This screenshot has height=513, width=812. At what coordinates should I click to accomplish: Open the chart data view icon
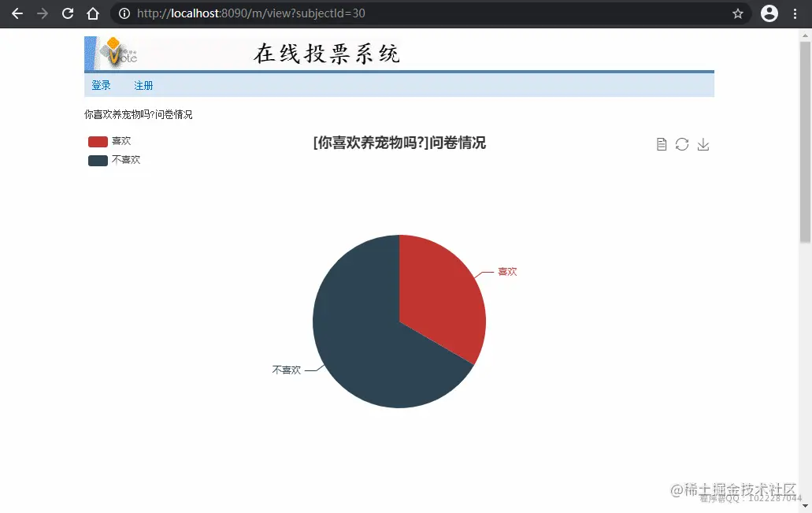(x=662, y=144)
